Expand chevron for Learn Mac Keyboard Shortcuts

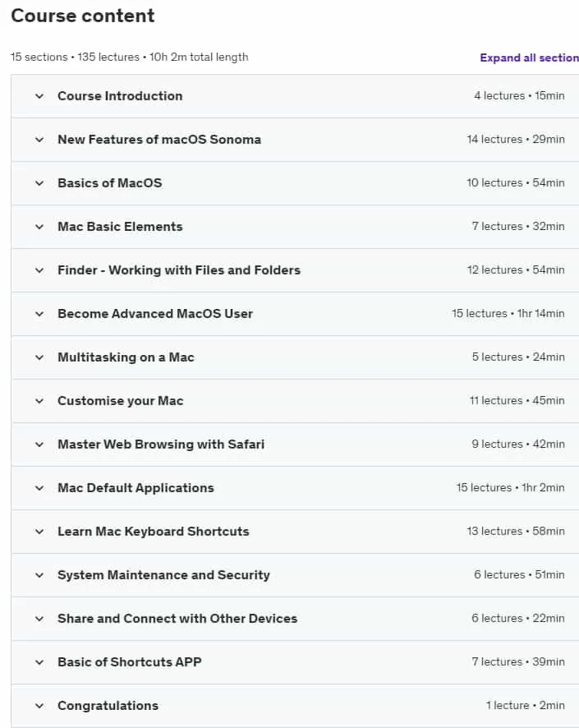(x=39, y=532)
